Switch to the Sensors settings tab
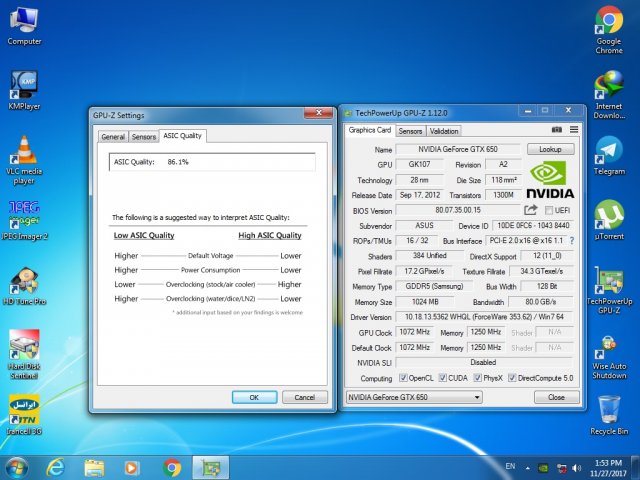Image resolution: width=640 pixels, height=480 pixels. (x=144, y=137)
